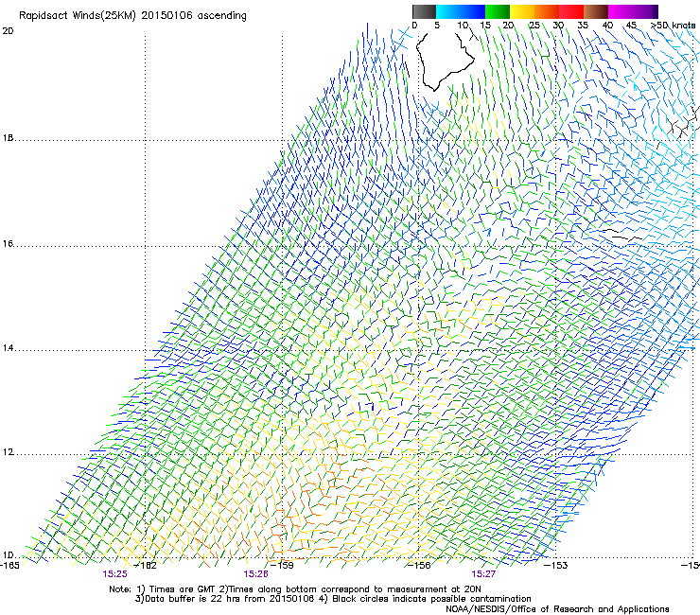Click the latitude label 10
700x615 pixels.
8,555
